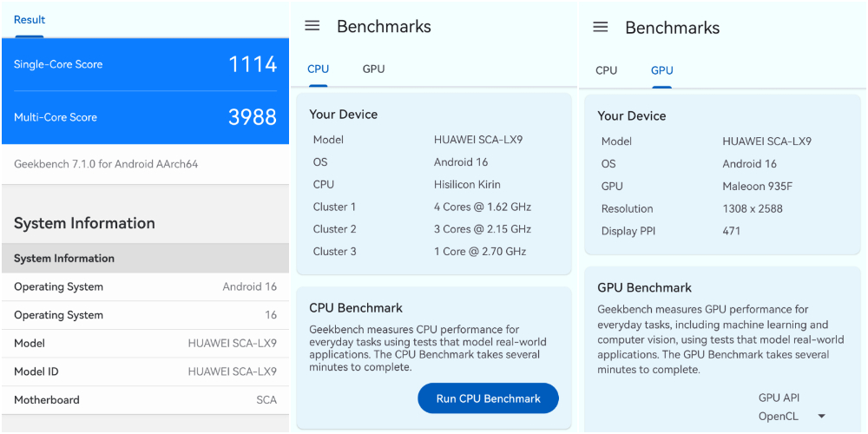Click Operating System row showing Android 16

pos(145,286)
